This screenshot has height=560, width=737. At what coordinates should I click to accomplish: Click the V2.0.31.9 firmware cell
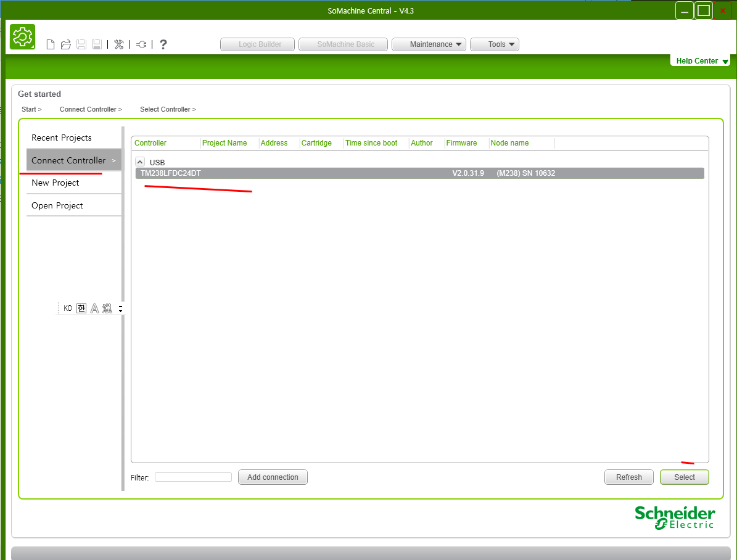coord(468,173)
